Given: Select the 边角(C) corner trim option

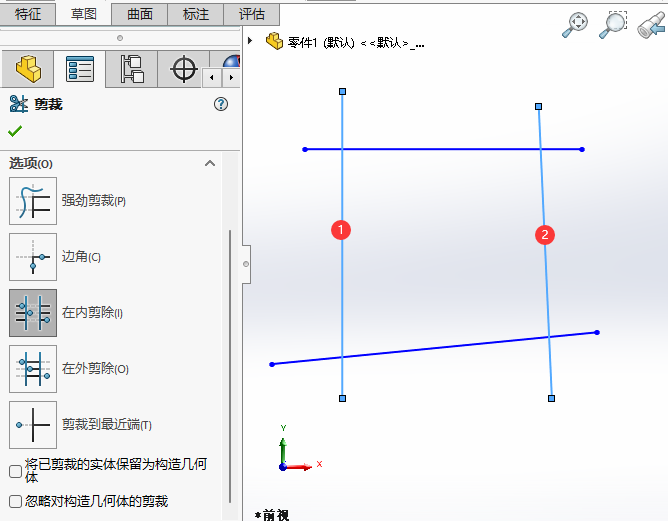Looking at the screenshot, I should [x=33, y=257].
